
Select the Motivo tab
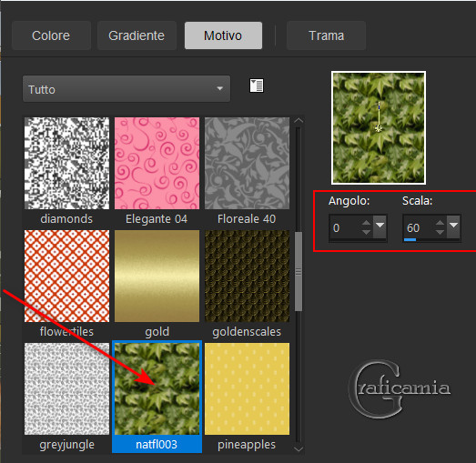223,35
